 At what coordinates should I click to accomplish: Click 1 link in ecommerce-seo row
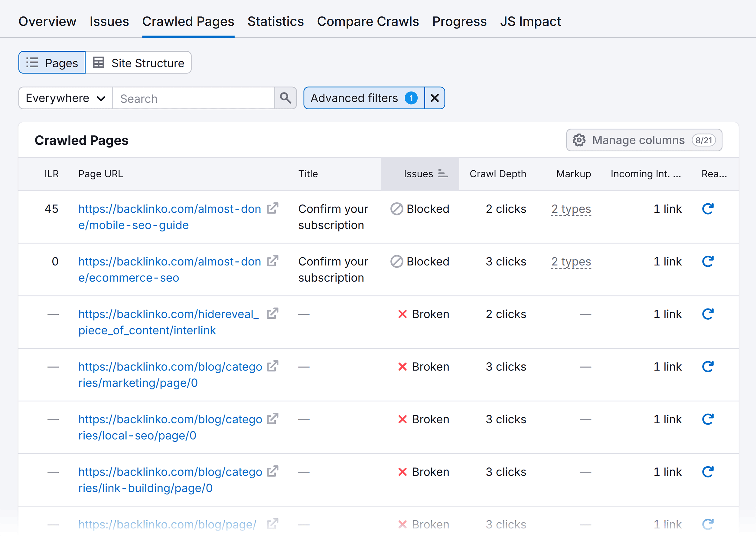[667, 261]
